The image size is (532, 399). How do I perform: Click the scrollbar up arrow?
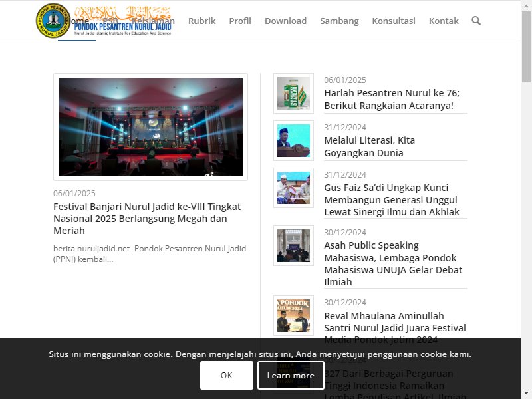click(526, 5)
